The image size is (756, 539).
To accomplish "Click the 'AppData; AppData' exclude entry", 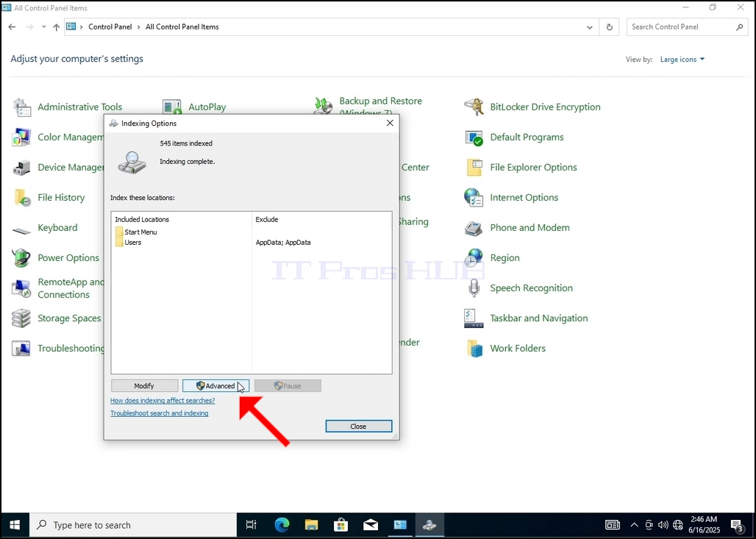I will coord(283,243).
